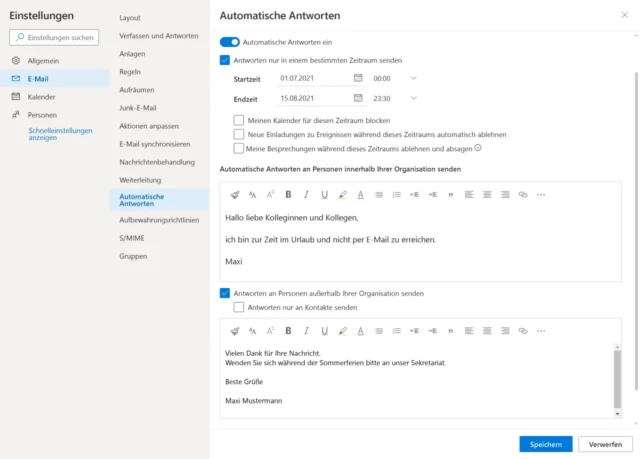640x459 pixels.
Task: Open the Kalender settings category
Action: point(40,96)
